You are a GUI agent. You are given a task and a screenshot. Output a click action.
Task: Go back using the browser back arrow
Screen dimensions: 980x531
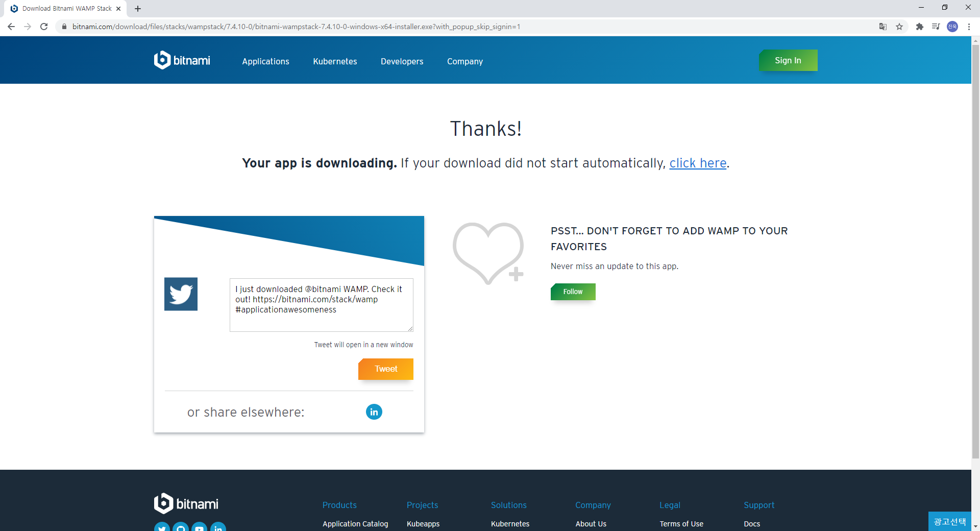(11, 27)
